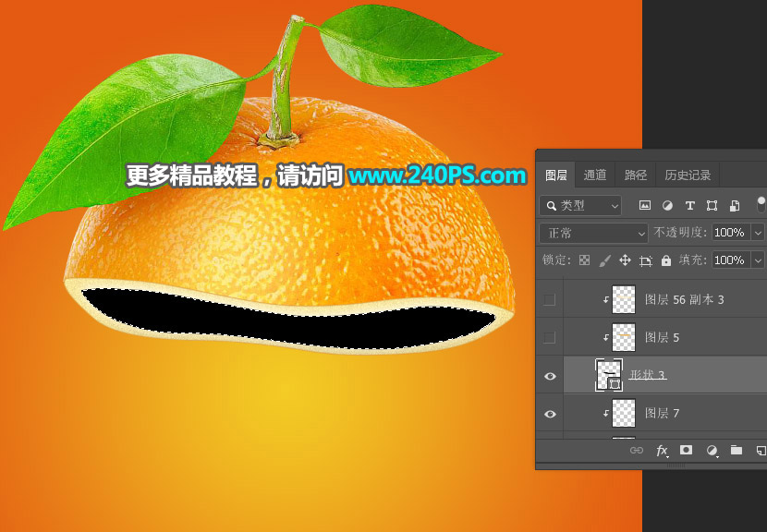Link layers with the chain icon
This screenshot has height=532, width=767.
[x=637, y=451]
